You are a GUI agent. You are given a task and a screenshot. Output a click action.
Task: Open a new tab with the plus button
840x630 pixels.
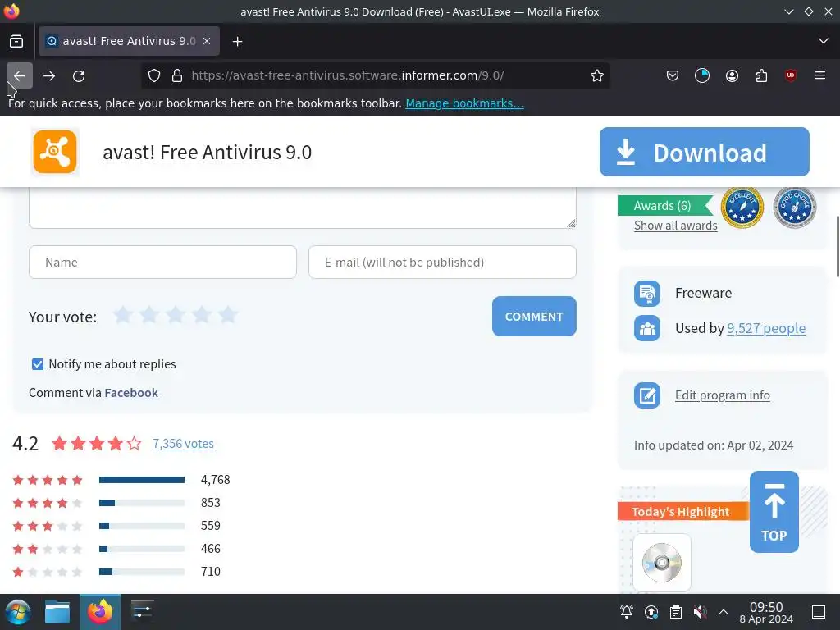click(237, 41)
